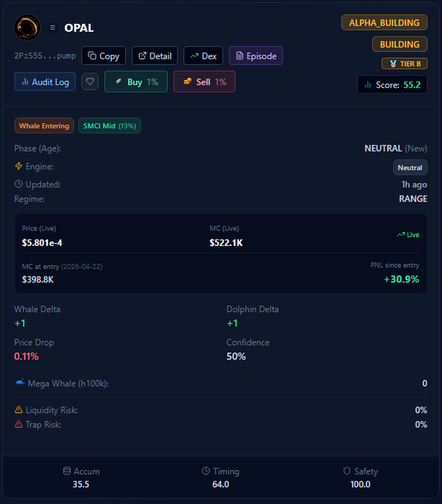Click the Price Drop value 0.11%
The image size is (442, 504).
27,357
